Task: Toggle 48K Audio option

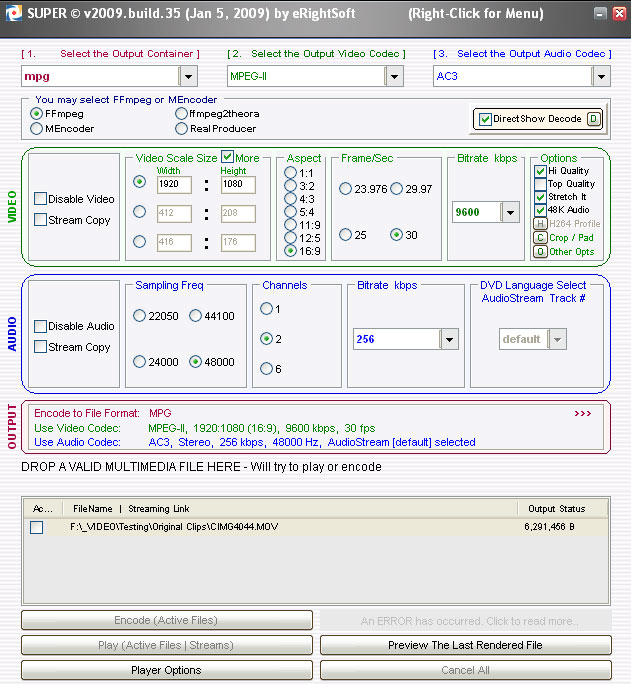Action: pyautogui.click(x=540, y=210)
